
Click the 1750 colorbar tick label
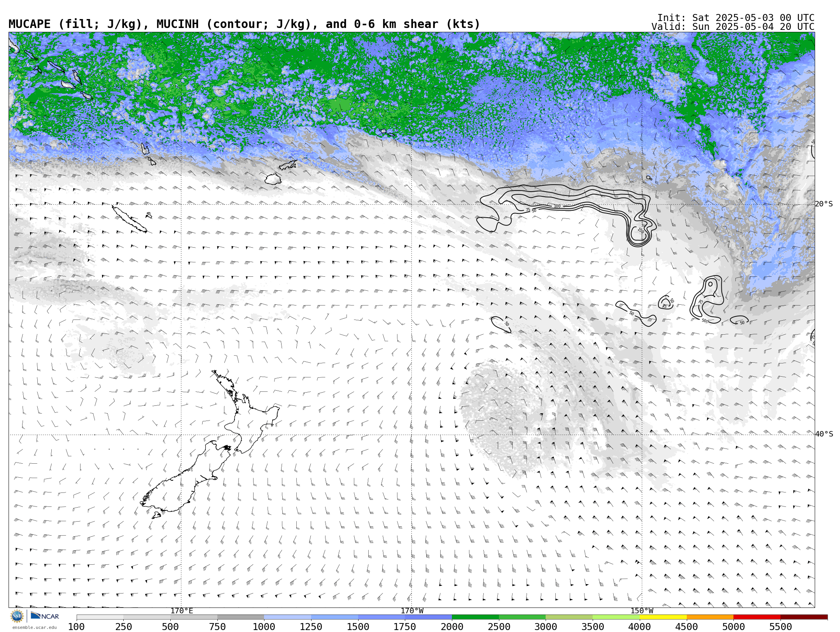point(405,627)
